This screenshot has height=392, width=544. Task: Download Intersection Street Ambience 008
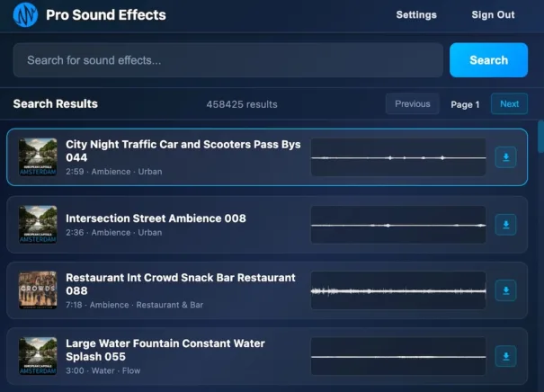tap(506, 225)
